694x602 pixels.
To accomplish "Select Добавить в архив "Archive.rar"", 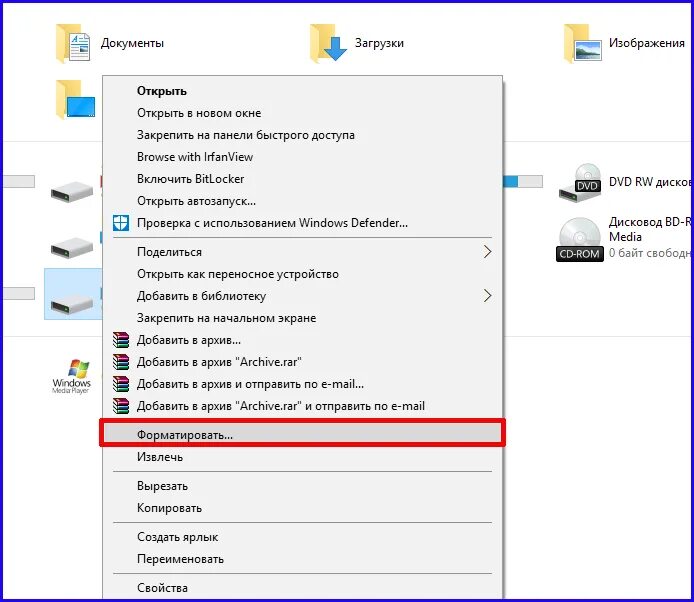I will coord(303,362).
